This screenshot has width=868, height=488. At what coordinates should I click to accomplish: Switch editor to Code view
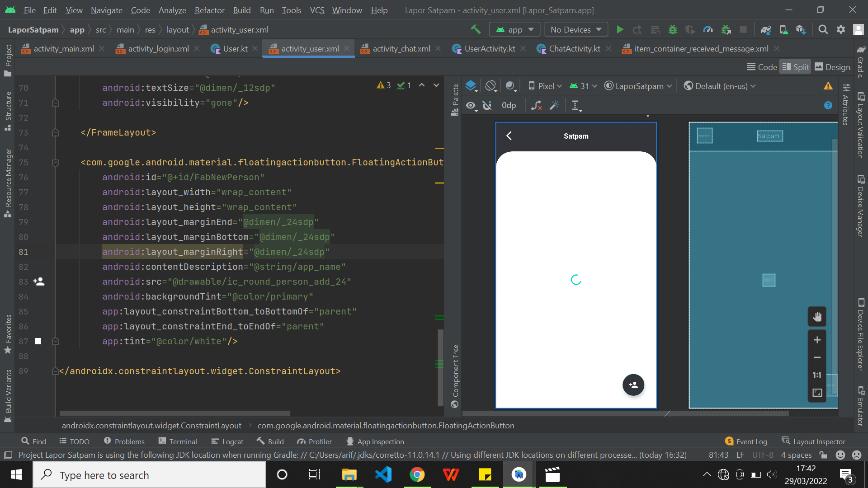click(x=762, y=67)
